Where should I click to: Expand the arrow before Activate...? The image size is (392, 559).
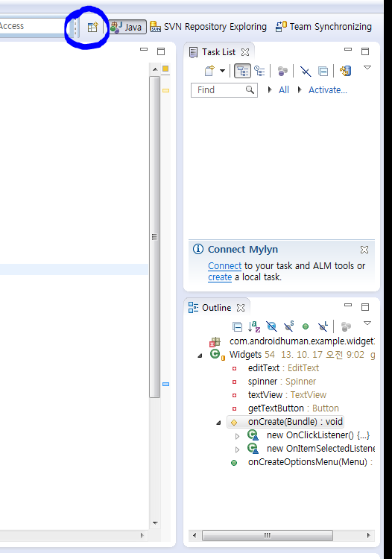pos(300,90)
